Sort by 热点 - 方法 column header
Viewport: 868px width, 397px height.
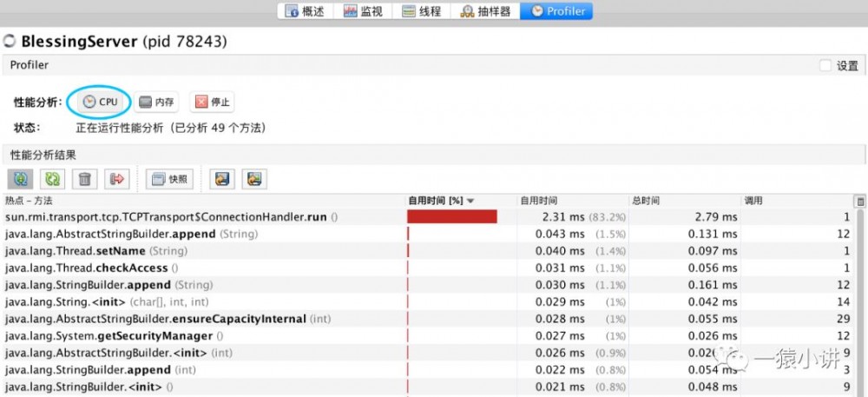point(203,201)
